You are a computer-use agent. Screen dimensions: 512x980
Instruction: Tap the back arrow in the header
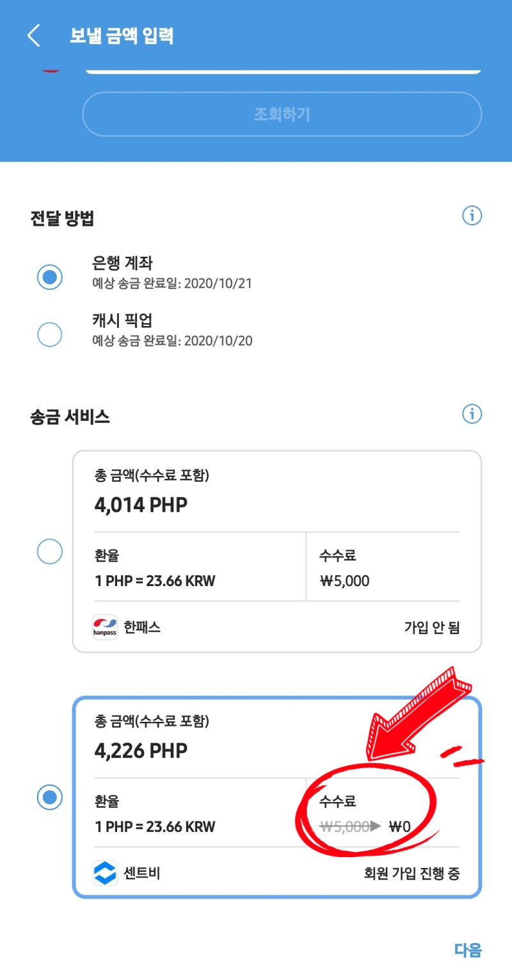coord(33,36)
